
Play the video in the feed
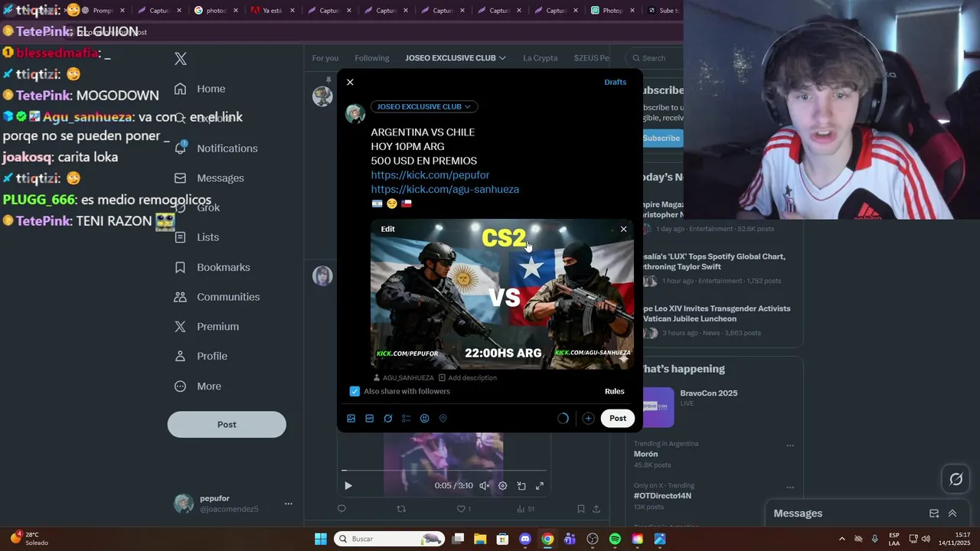click(x=348, y=486)
